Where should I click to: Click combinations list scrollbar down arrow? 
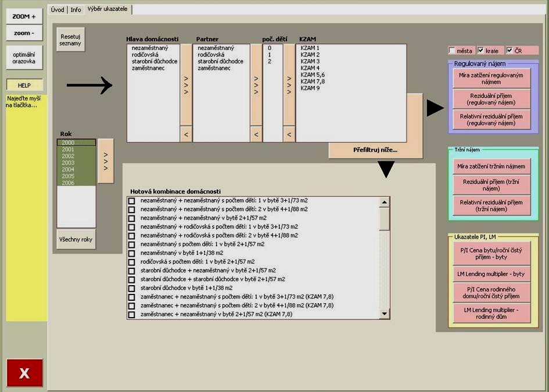click(x=384, y=314)
